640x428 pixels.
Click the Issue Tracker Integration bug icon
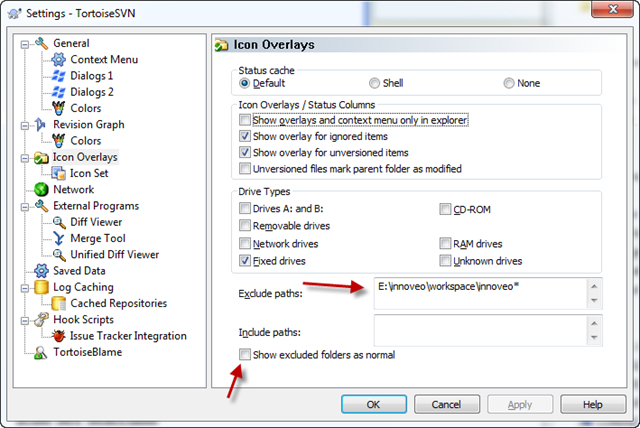click(59, 336)
